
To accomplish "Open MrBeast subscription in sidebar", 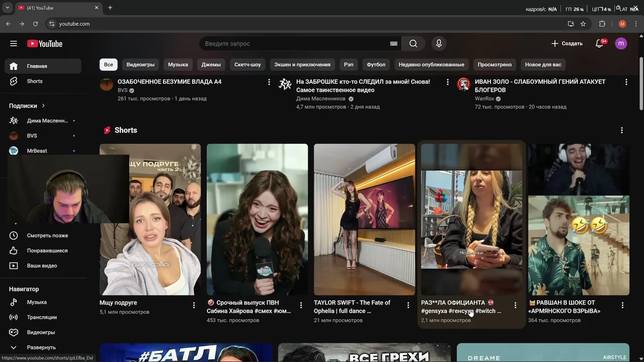I will pos(43,151).
